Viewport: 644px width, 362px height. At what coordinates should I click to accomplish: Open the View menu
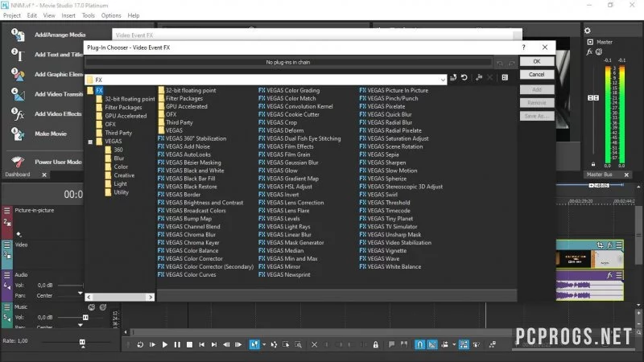[x=49, y=15]
